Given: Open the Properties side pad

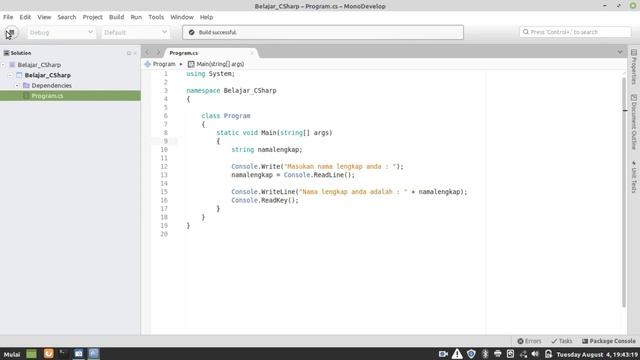Looking at the screenshot, I should click(x=634, y=67).
